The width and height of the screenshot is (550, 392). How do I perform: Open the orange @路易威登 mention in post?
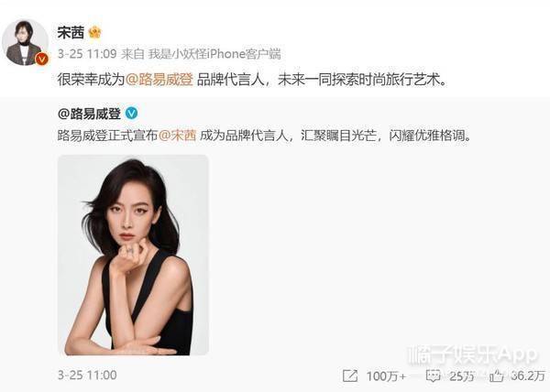point(159,80)
